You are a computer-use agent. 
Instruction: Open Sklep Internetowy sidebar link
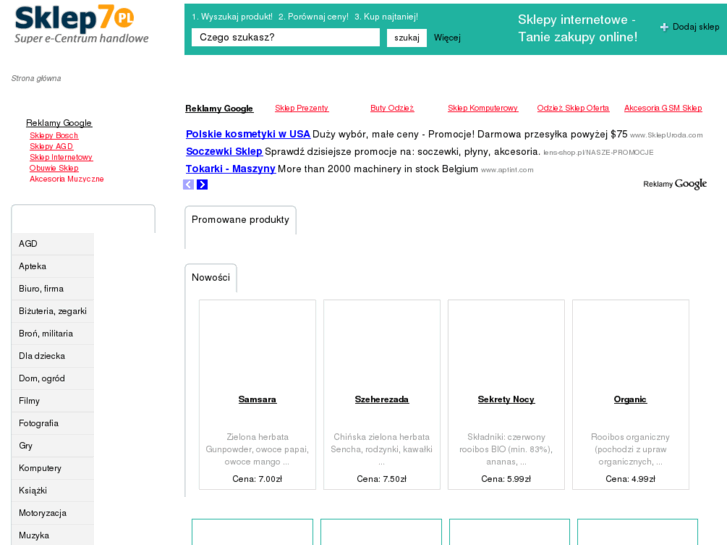click(61, 157)
